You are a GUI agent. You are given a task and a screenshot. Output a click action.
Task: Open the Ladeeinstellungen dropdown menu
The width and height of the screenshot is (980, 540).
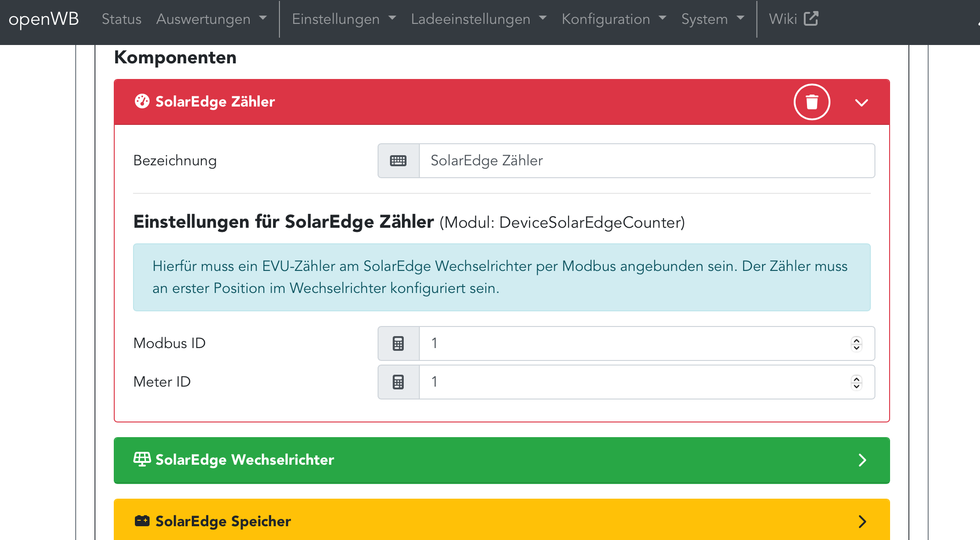pos(479,19)
